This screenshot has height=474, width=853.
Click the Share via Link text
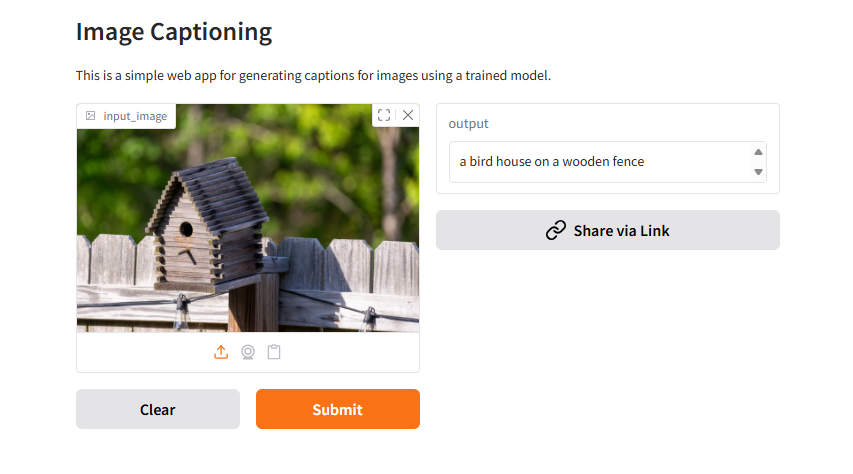pos(621,230)
